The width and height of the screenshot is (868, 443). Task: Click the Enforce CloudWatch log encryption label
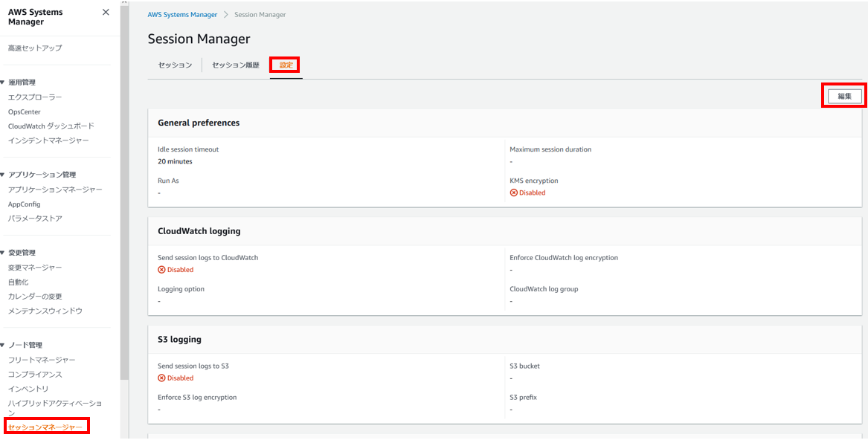(564, 258)
